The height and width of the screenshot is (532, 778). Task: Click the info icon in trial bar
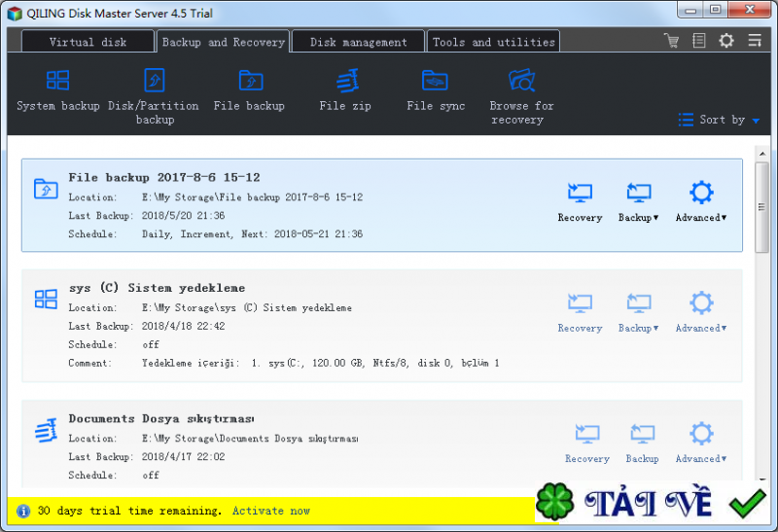point(23,511)
